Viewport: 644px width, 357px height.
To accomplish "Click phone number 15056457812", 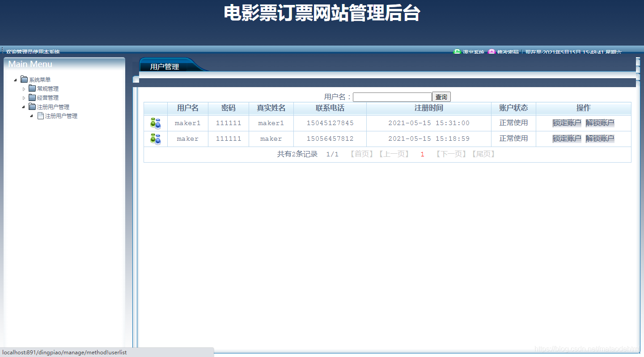I will tap(330, 139).
